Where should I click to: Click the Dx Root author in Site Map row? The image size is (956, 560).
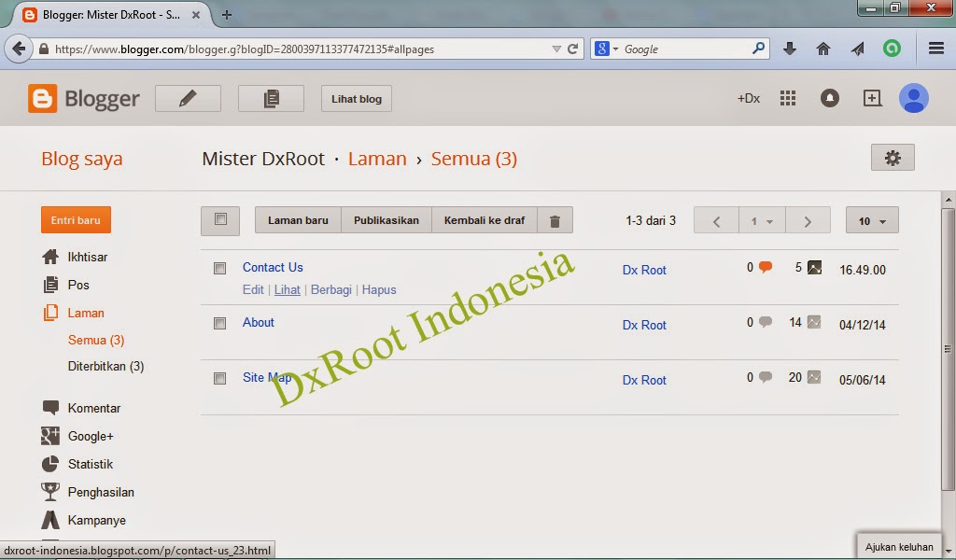tap(644, 380)
